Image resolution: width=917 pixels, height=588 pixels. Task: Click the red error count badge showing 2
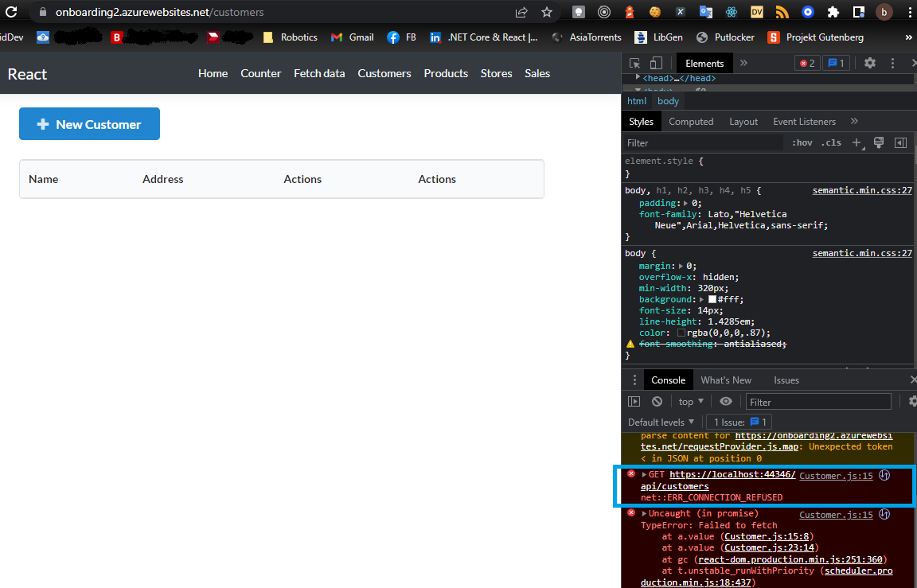click(807, 63)
